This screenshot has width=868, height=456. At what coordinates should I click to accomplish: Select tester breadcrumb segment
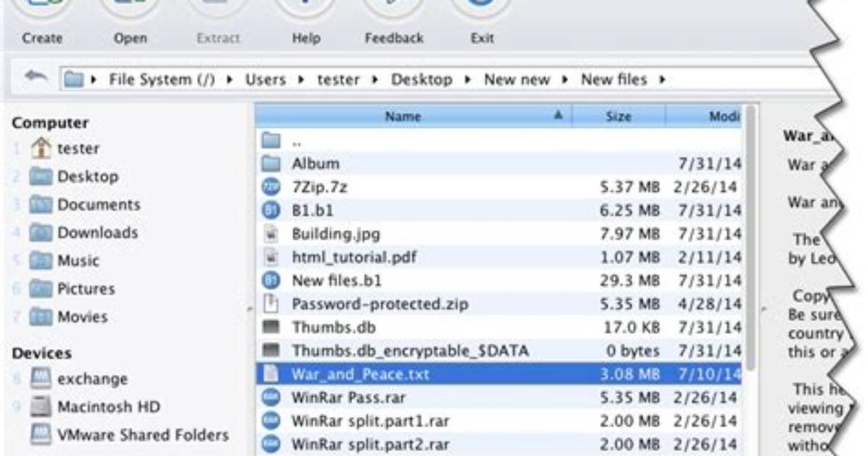(x=338, y=80)
